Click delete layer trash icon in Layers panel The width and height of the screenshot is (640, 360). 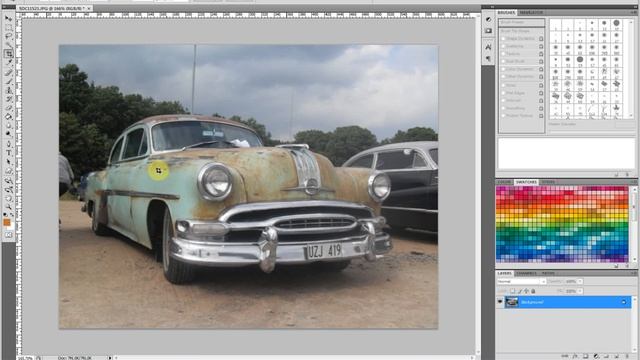tap(627, 356)
